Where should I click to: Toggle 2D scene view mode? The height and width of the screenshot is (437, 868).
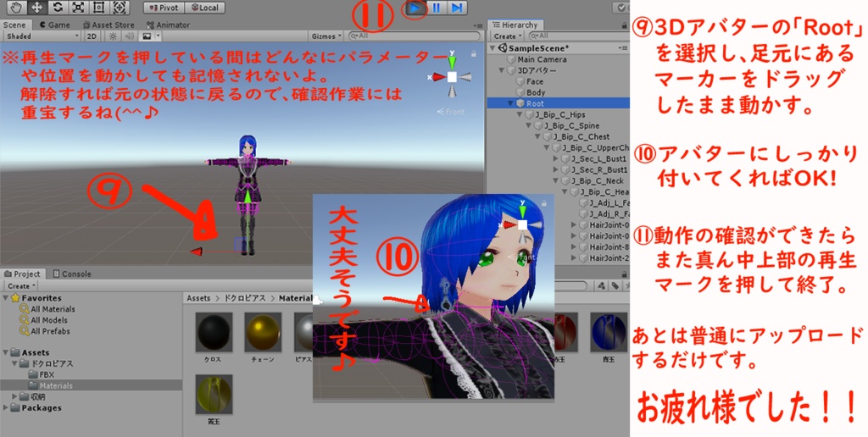tap(92, 36)
